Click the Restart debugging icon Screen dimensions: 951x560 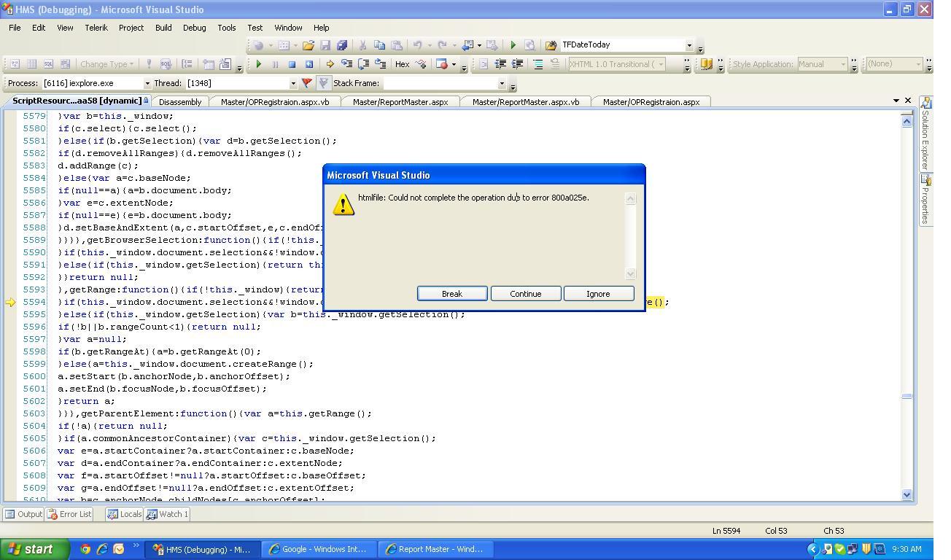click(308, 64)
